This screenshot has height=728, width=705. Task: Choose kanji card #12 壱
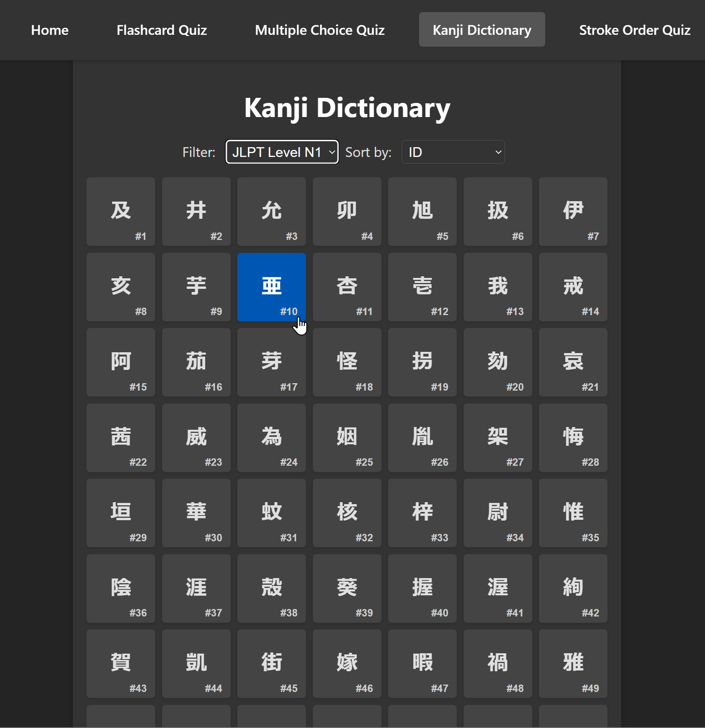(422, 287)
